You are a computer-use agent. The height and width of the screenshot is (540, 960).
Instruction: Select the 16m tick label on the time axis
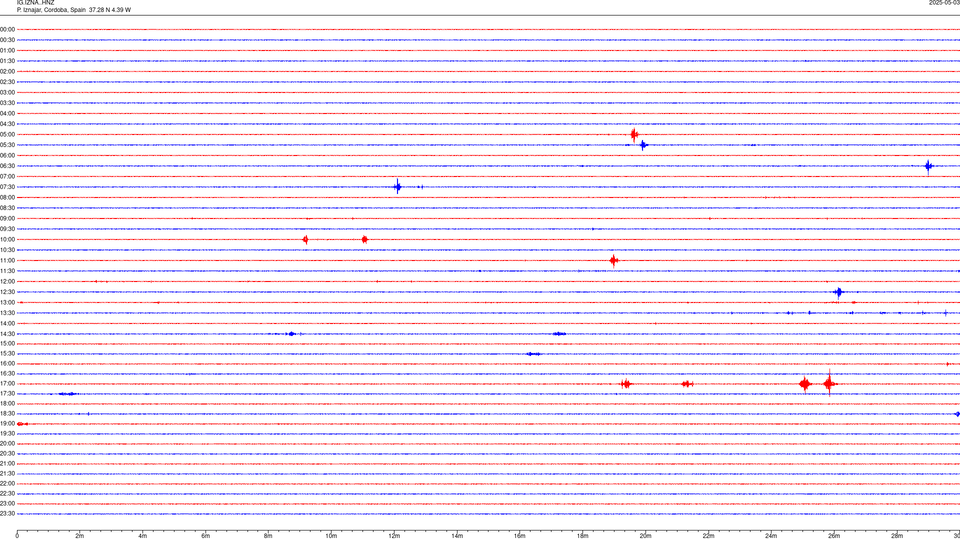pos(520,536)
